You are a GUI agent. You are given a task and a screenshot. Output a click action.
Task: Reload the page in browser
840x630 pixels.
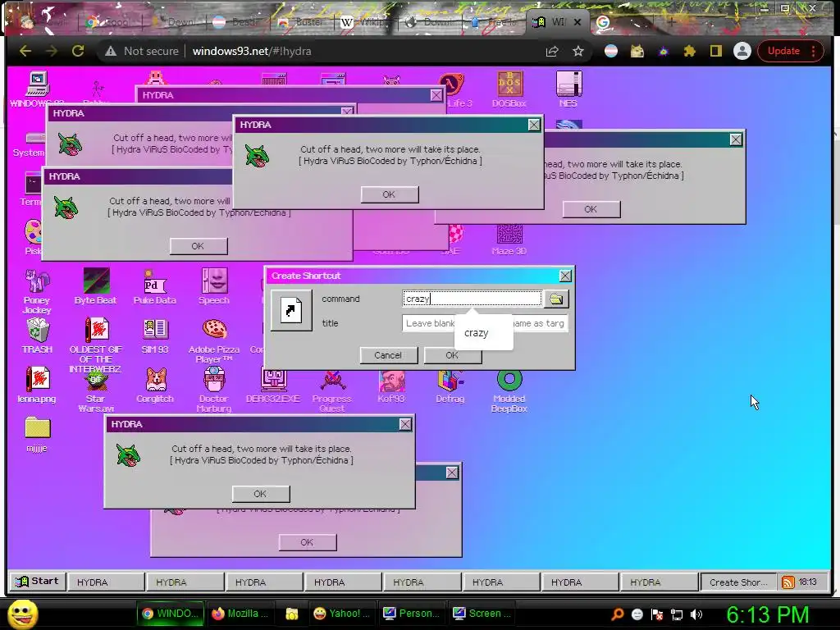pos(78,51)
